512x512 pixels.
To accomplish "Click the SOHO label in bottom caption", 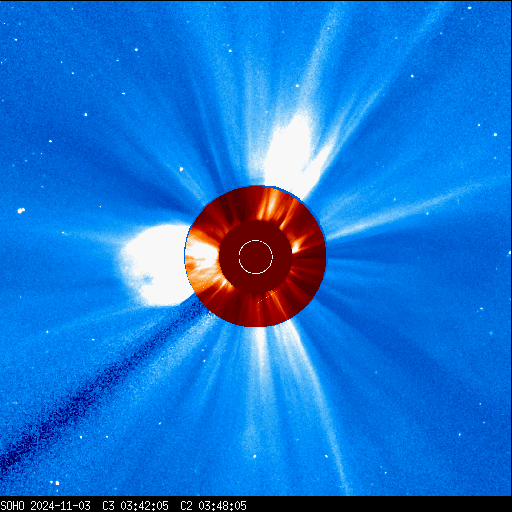I will [x=12, y=505].
